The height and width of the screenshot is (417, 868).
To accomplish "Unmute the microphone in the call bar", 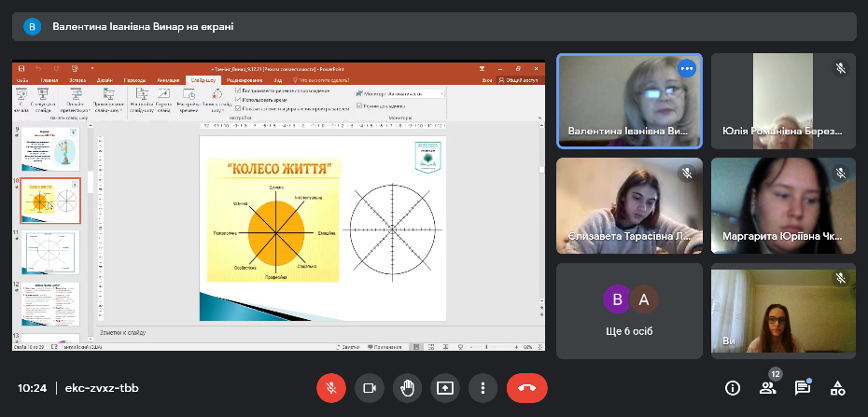I will [330, 388].
